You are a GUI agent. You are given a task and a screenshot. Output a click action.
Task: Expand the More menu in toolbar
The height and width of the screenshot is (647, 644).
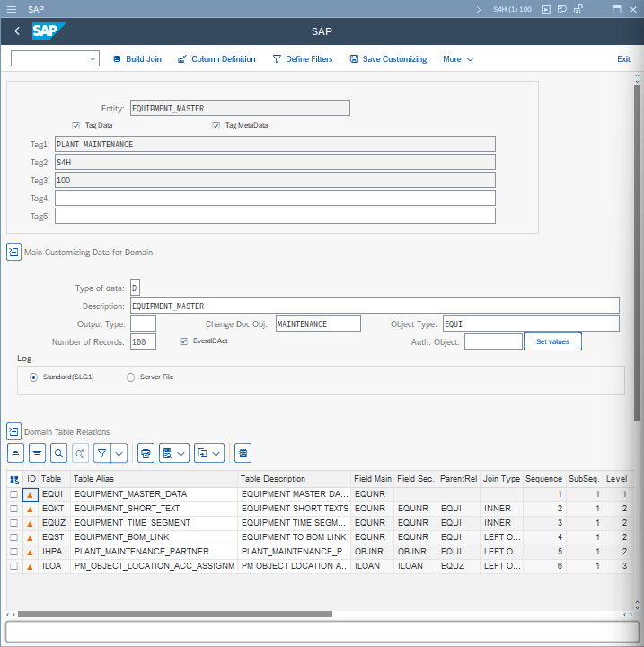pyautogui.click(x=458, y=59)
